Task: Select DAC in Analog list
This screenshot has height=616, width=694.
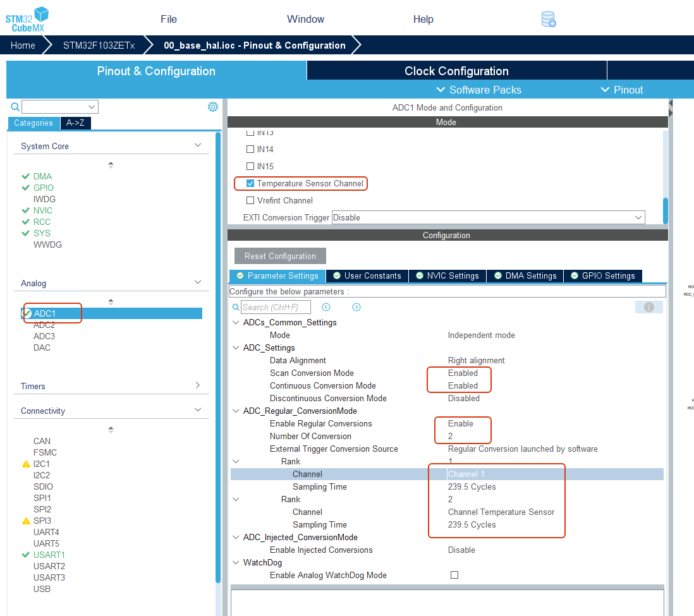Action: [x=42, y=348]
